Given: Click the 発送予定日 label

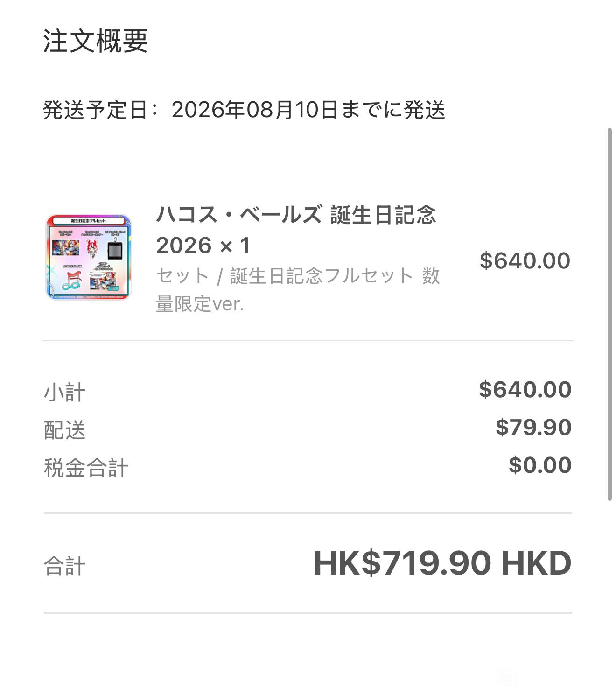Looking at the screenshot, I should pos(95,110).
